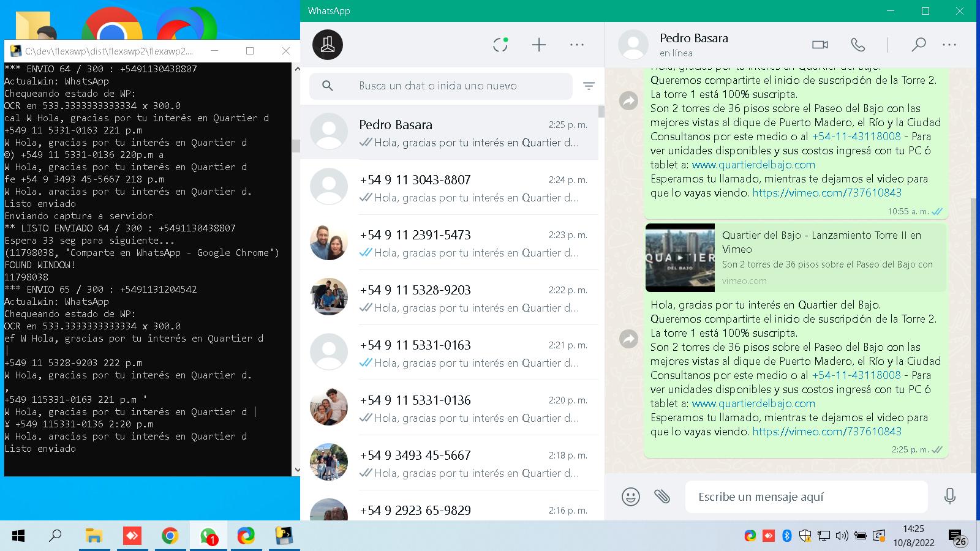This screenshot has height=551, width=980.
Task: Focus the 'Busca un chat' search field
Action: coord(441,86)
